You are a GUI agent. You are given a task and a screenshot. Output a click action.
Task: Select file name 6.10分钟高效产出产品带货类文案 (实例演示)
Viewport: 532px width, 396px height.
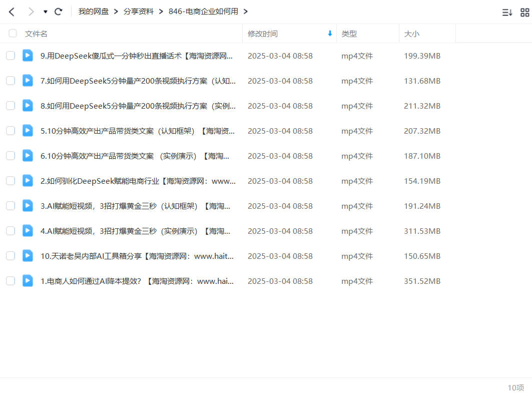135,156
